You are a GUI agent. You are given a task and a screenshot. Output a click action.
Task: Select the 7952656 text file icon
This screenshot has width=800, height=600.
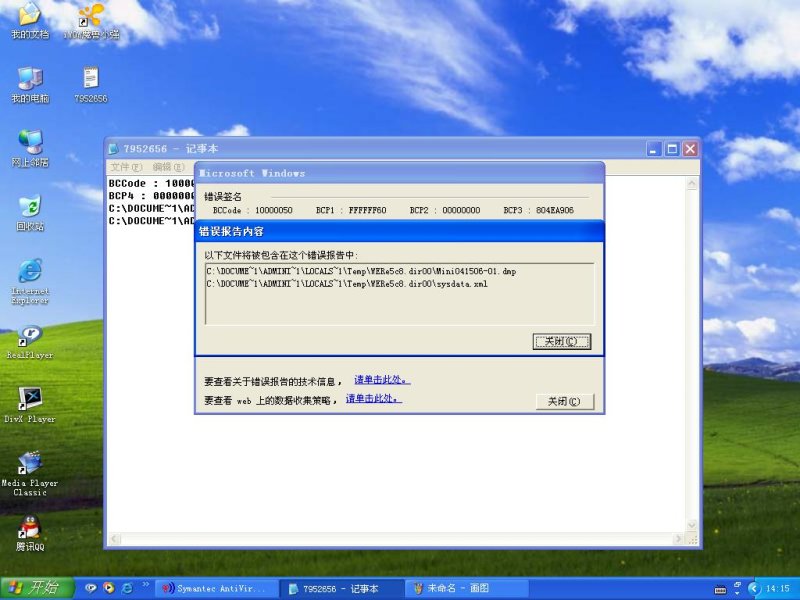coord(90,80)
